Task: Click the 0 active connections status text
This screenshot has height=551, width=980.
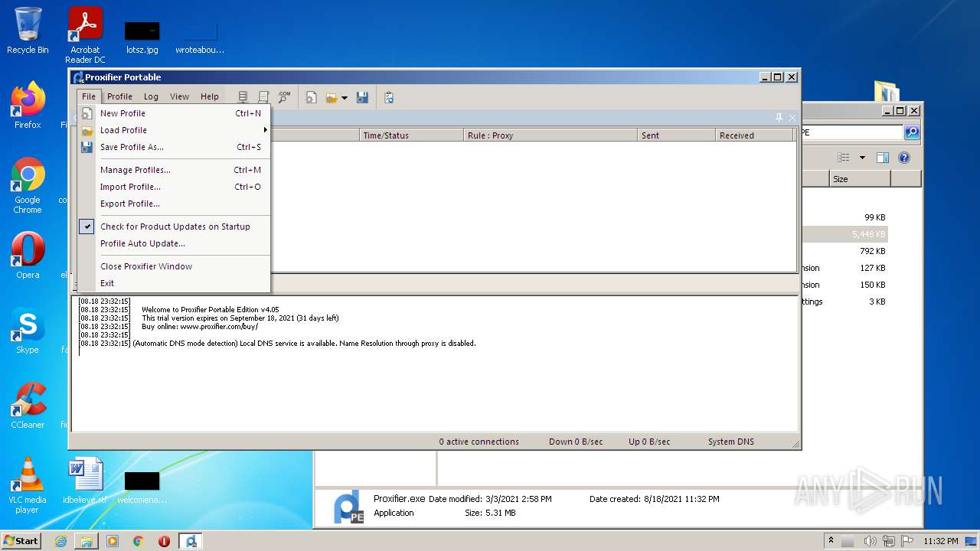Action: click(x=479, y=442)
